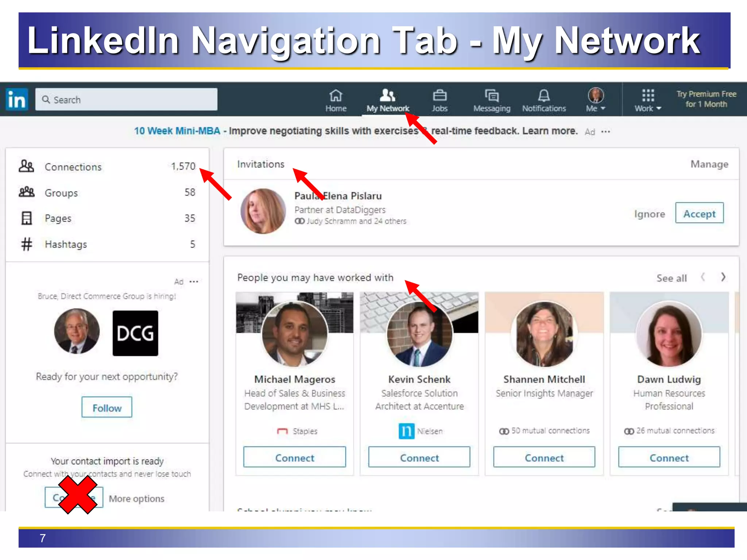Show next suggested people with right chevron
The width and height of the screenshot is (747, 560).
coord(723,277)
